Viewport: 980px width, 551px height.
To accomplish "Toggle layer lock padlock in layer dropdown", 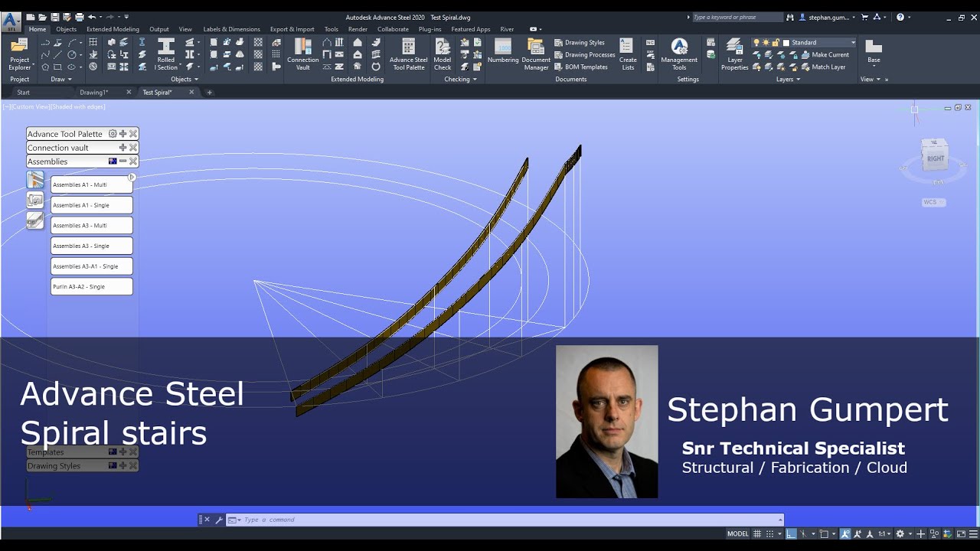I will tap(775, 43).
